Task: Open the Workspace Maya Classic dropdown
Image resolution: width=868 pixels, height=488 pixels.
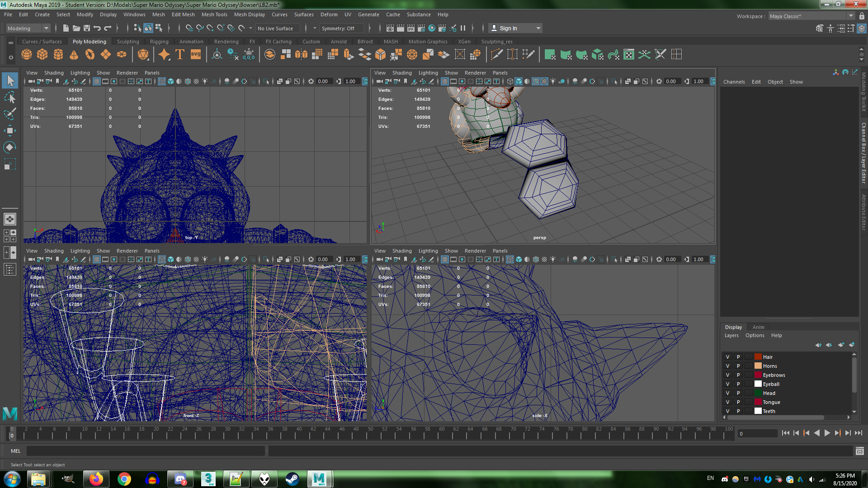Action: (x=811, y=16)
